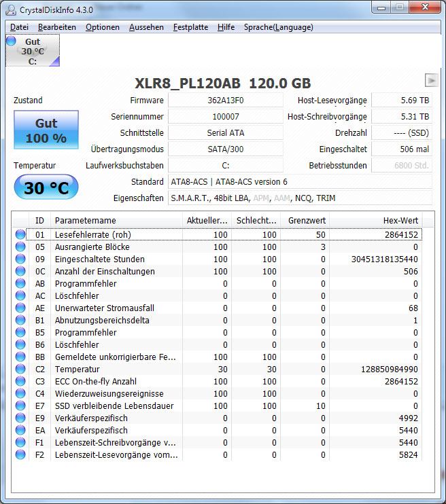
Task: Click the Grenzwert column header
Action: [x=305, y=221]
